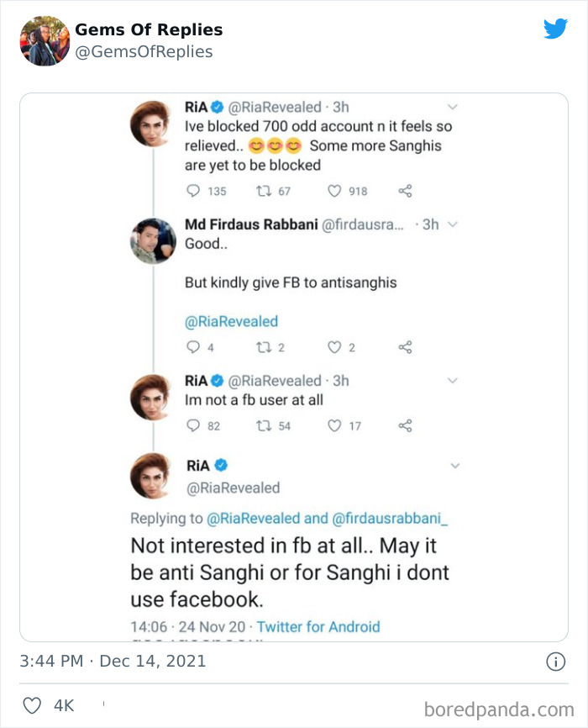Open the info icon near the timestamp
This screenshot has width=588, height=728.
tap(554, 662)
